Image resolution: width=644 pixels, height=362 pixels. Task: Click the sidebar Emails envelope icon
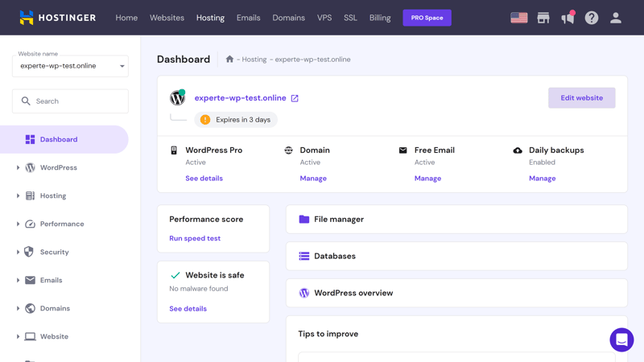point(30,280)
